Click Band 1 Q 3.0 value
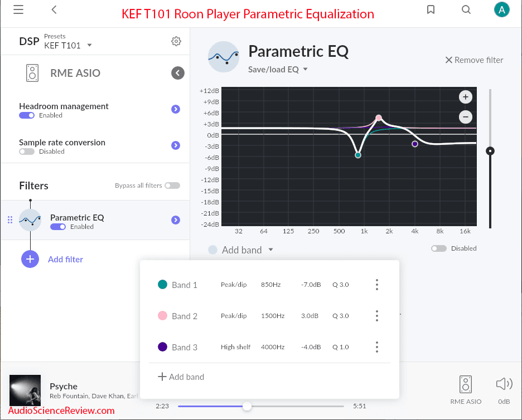The width and height of the screenshot is (522, 420). click(x=341, y=285)
